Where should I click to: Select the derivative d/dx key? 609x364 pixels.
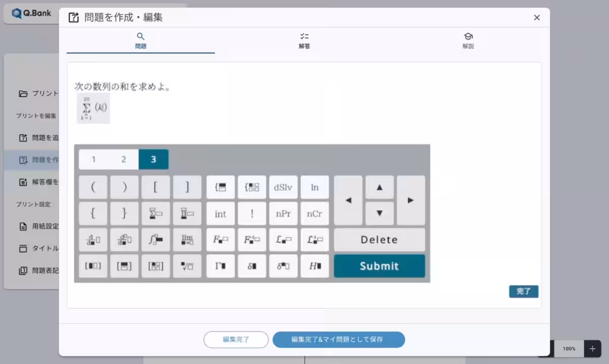(93, 239)
